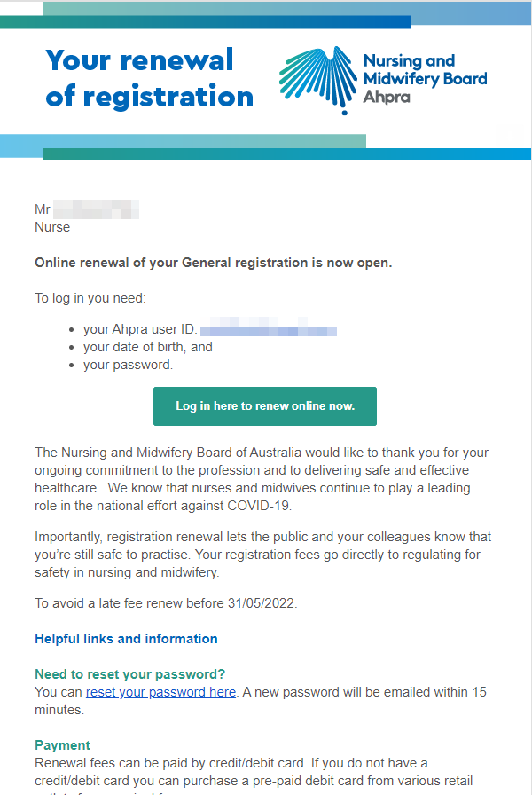Viewport: 532px width, 795px height.
Task: Select the 'Your renewal of registration' heading
Action: click(x=149, y=78)
